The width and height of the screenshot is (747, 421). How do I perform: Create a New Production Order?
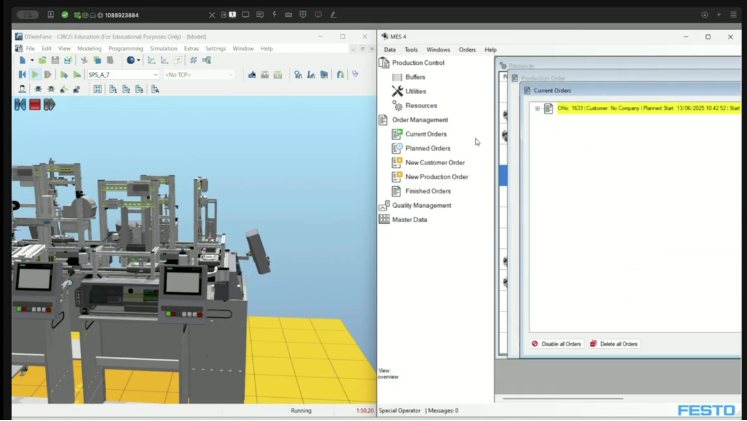point(436,177)
